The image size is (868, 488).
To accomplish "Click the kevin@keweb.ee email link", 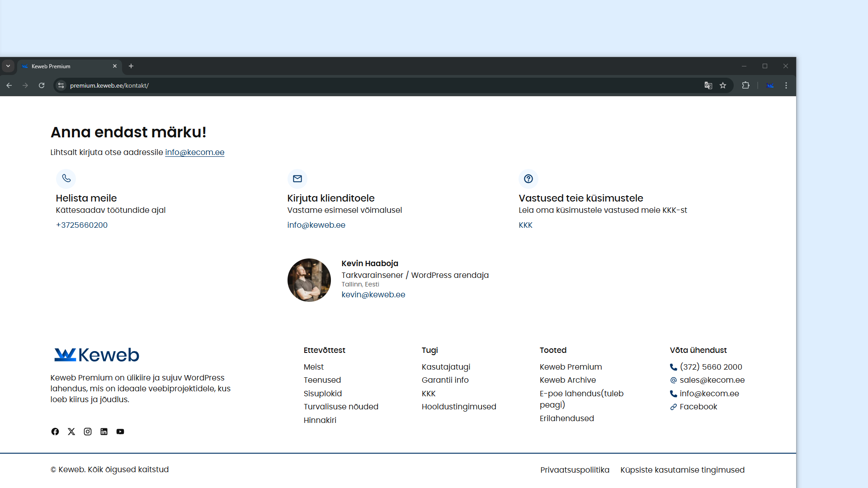I will (x=373, y=295).
